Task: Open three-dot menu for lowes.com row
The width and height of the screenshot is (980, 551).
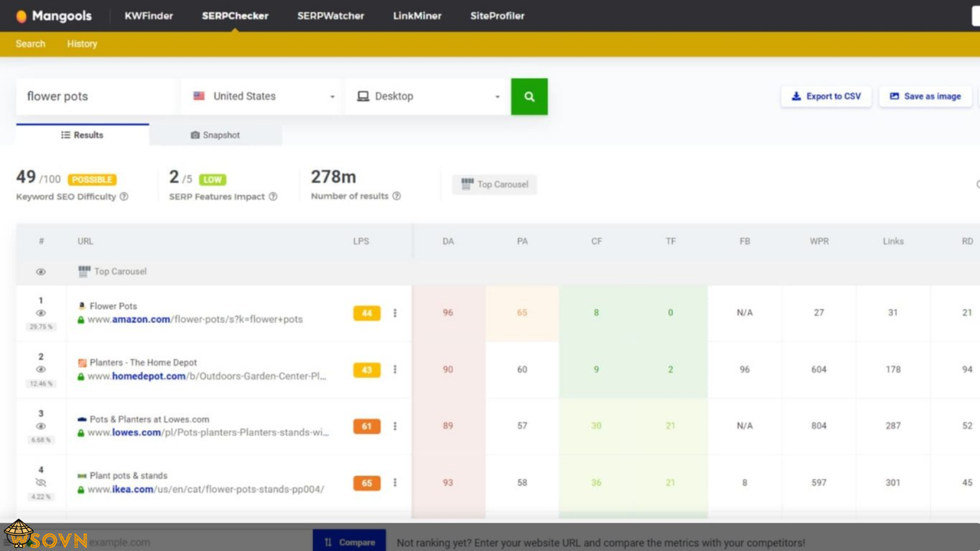Action: tap(395, 426)
